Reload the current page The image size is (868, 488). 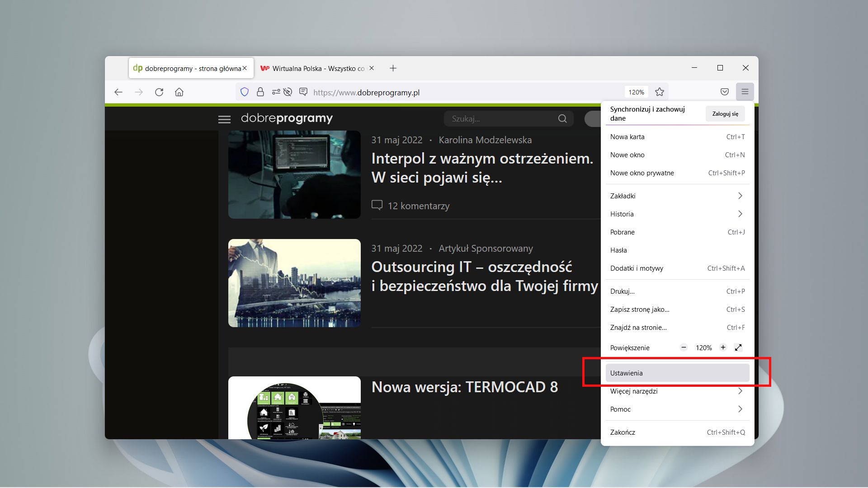tap(159, 92)
